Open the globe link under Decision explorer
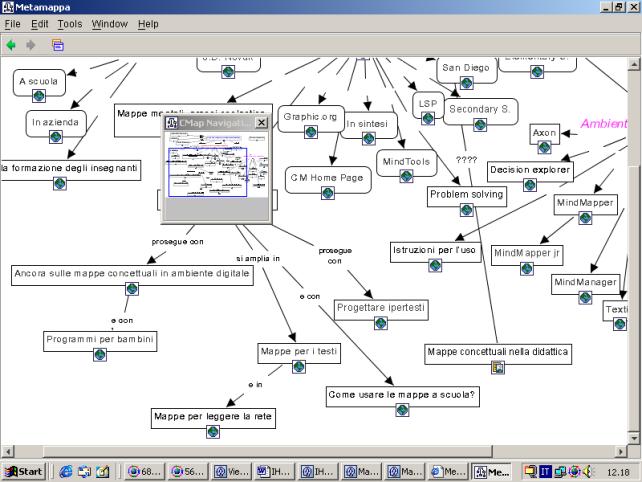642x482 pixels. pos(530,185)
